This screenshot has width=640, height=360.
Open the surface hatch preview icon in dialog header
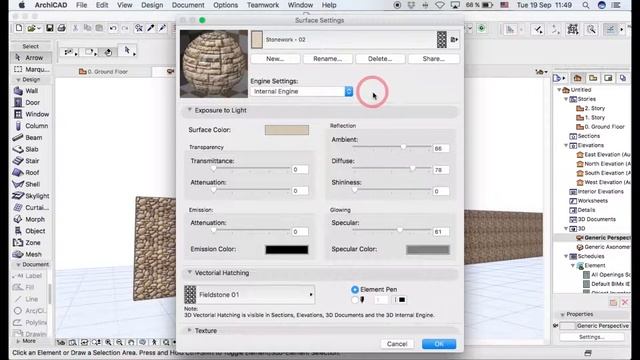pyautogui.click(x=441, y=40)
